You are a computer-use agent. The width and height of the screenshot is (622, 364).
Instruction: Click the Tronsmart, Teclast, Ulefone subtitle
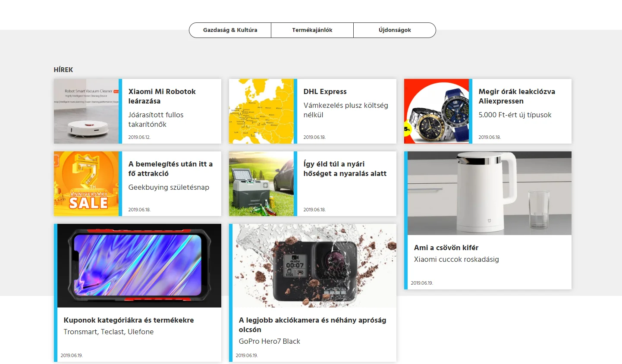108,332
